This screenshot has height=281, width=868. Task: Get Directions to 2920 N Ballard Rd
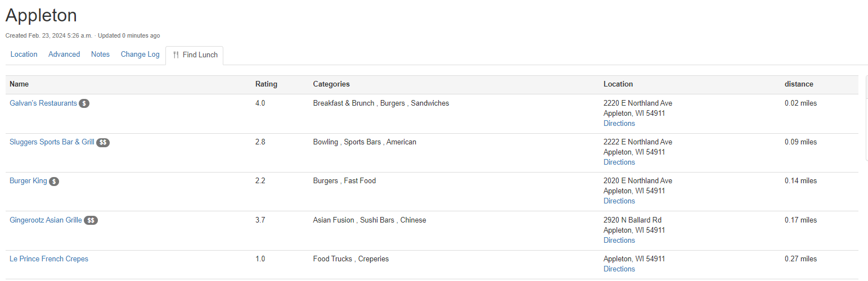(x=619, y=241)
